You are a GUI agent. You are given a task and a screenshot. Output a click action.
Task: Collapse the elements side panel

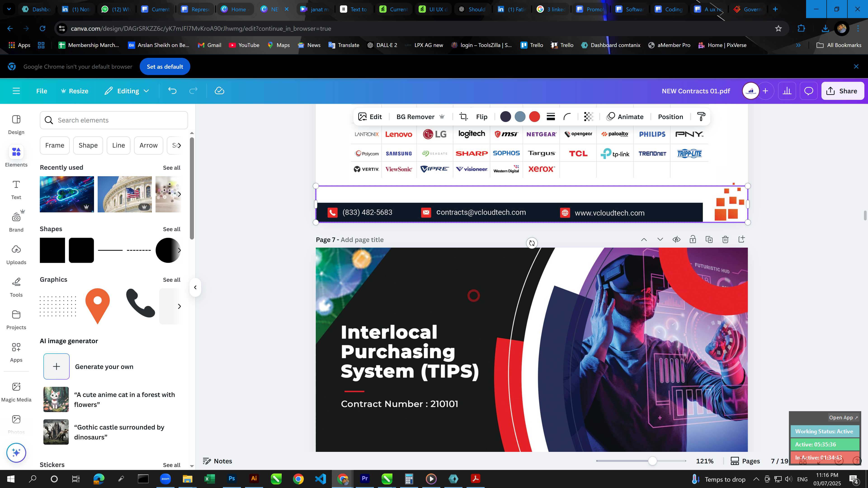[x=195, y=287]
